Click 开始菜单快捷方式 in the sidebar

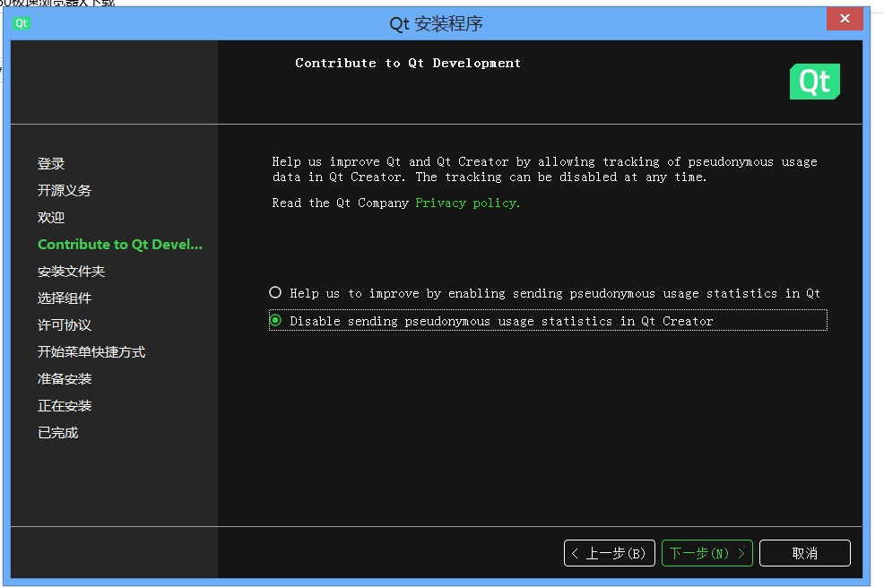(90, 351)
